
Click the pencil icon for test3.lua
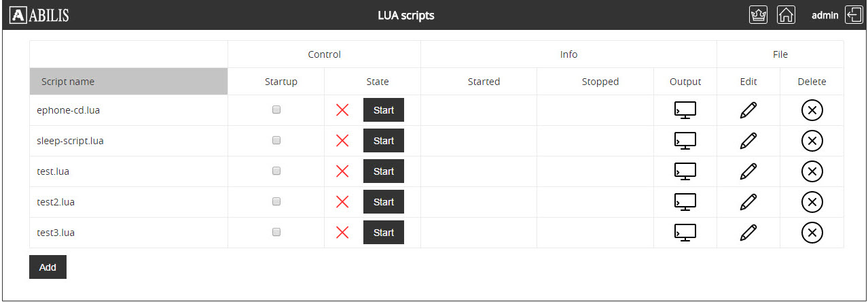click(x=748, y=233)
